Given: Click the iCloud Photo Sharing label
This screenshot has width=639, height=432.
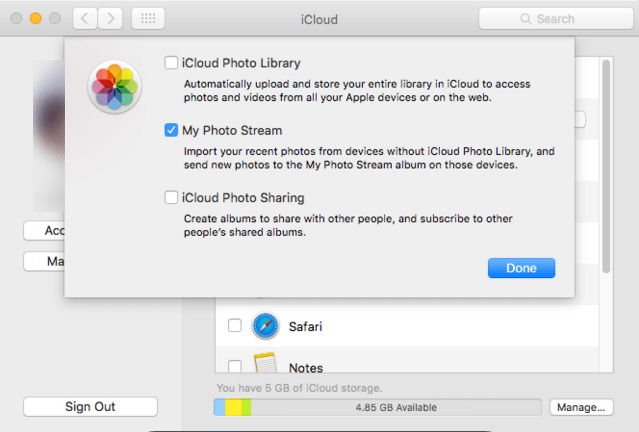Looking at the screenshot, I should click(x=243, y=198).
